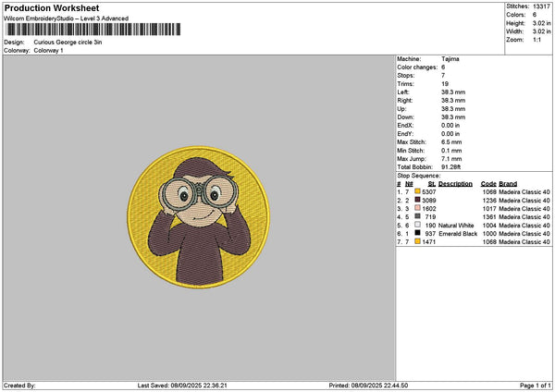Click the 'Up:' extent label
555x392 pixels.
coord(401,109)
